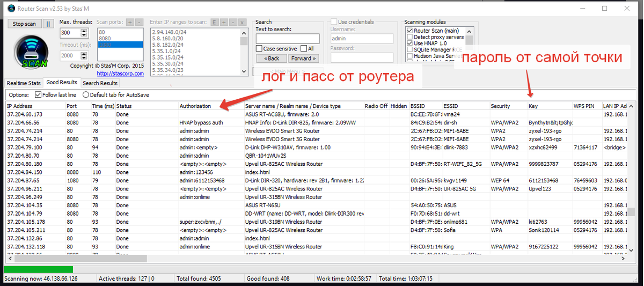The height and width of the screenshot is (286, 644).
Task: Click the horizontal scrollbar of results table
Action: point(317,259)
